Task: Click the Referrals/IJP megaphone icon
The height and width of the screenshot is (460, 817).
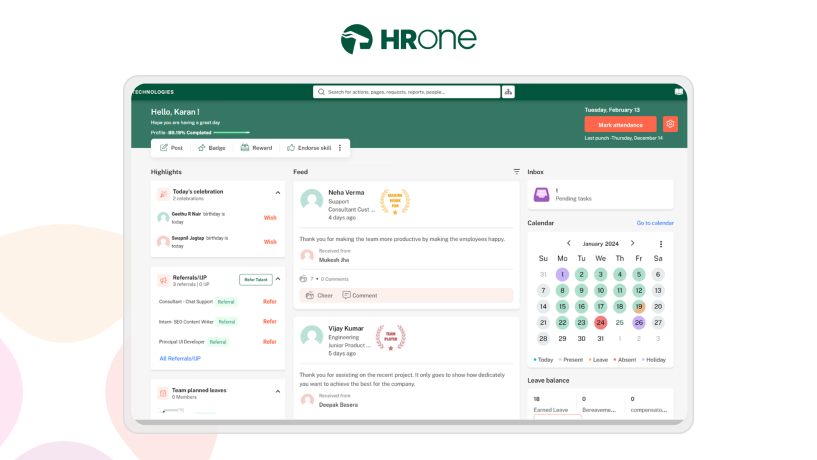Action: point(163,280)
